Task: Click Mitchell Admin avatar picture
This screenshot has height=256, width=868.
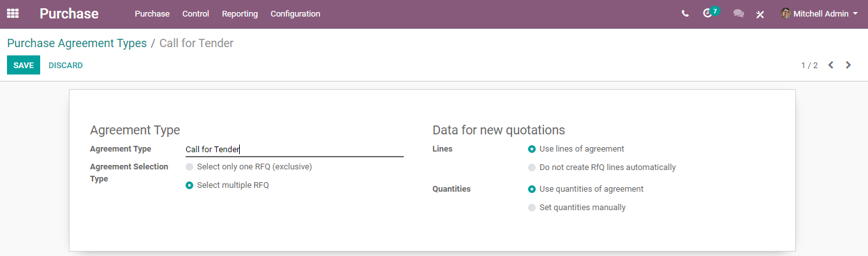Action: 786,13
